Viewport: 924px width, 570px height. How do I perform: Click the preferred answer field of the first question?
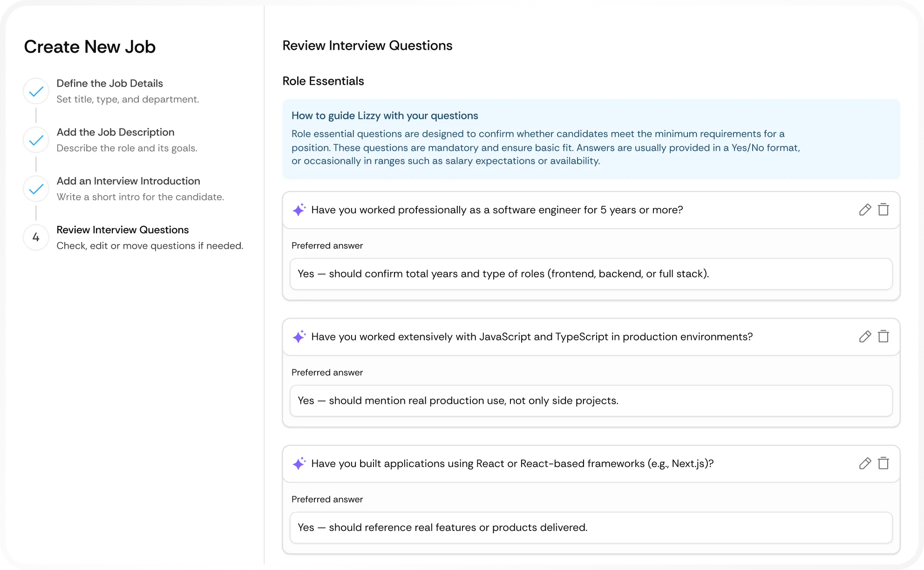click(x=591, y=274)
